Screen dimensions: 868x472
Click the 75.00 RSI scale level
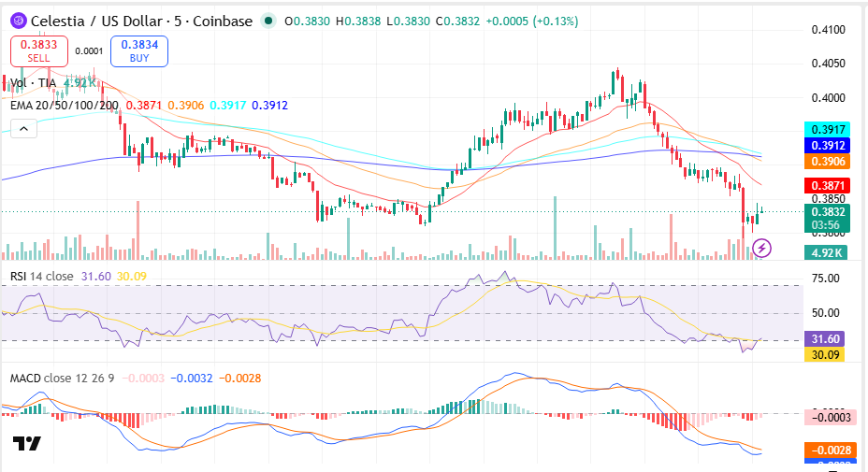[x=825, y=279]
